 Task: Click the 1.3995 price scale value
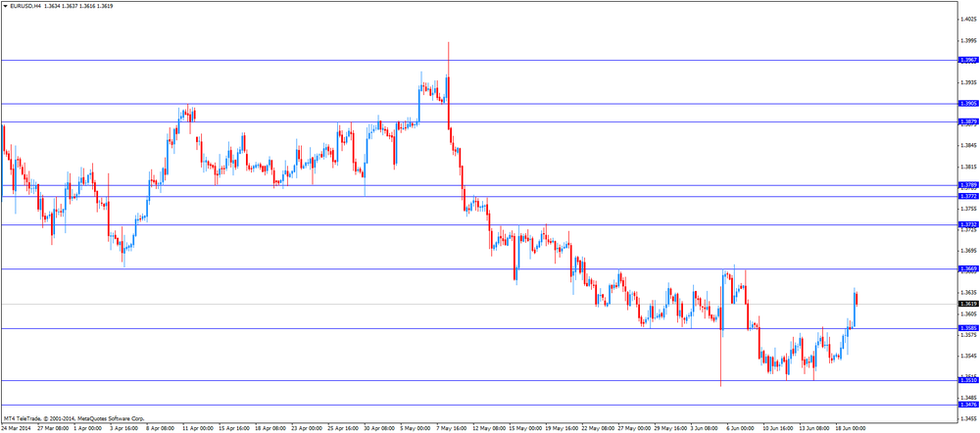click(968, 40)
